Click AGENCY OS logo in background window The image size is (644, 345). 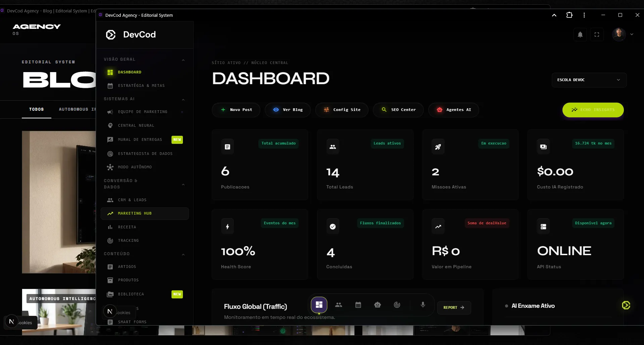pos(37,29)
